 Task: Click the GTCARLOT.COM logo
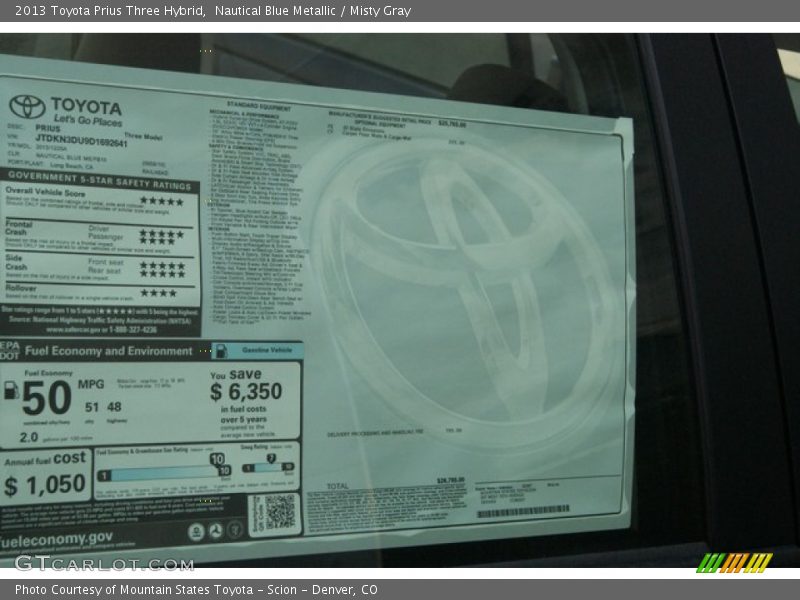105,564
